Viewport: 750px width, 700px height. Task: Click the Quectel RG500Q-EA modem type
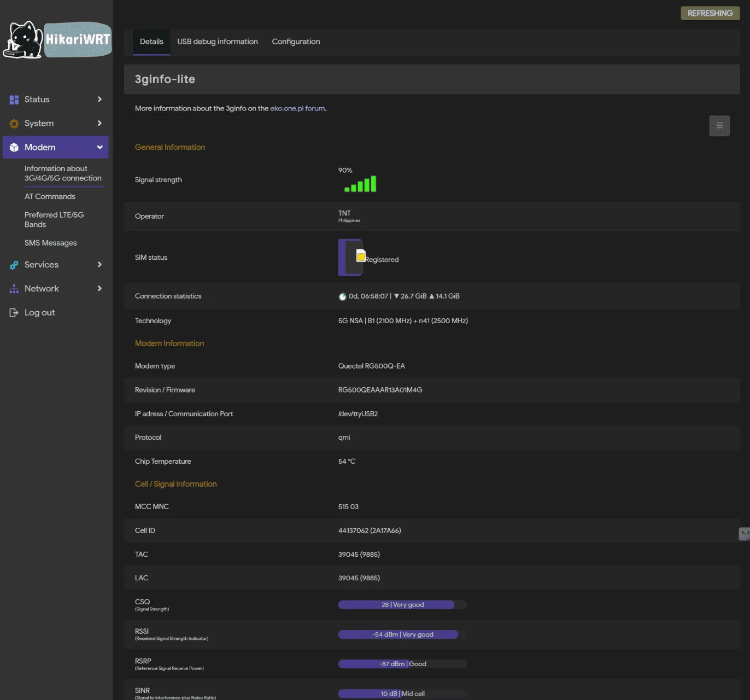coord(372,366)
